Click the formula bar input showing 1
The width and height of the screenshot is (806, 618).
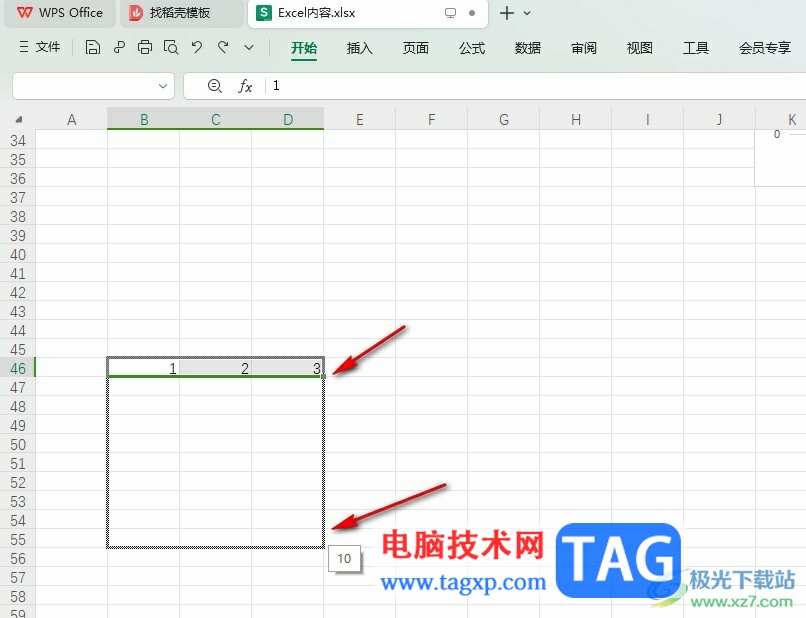coord(537,86)
